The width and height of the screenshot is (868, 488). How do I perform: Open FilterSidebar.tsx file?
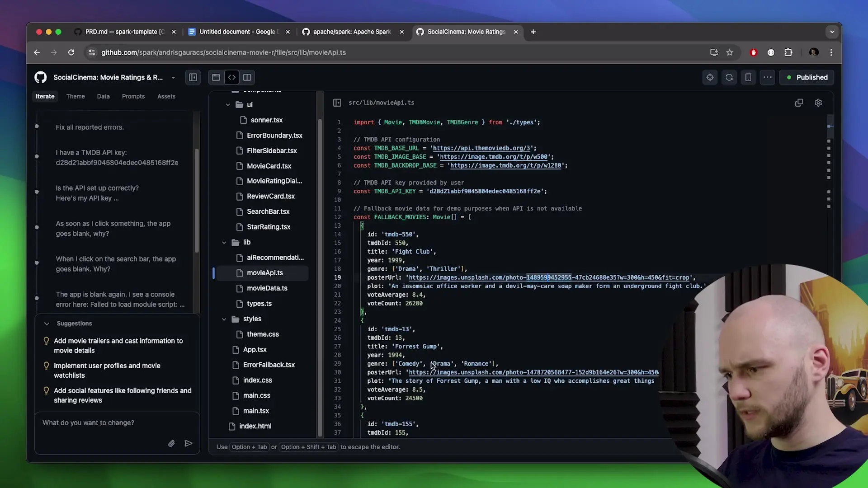pos(272,150)
